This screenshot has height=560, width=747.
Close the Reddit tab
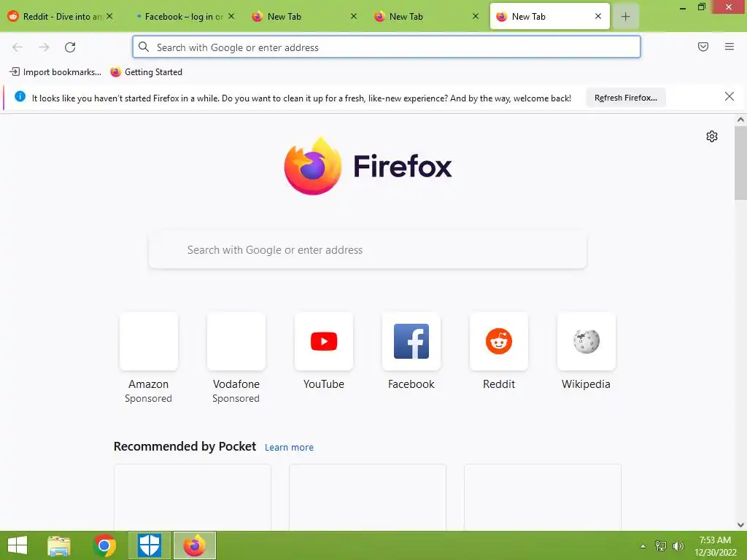[x=109, y=16]
